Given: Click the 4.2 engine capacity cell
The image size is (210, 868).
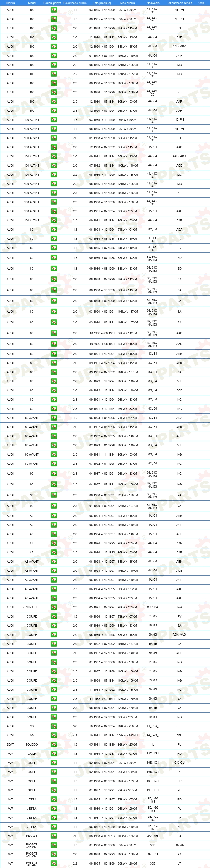Looking at the screenshot, I should click(x=75, y=735).
